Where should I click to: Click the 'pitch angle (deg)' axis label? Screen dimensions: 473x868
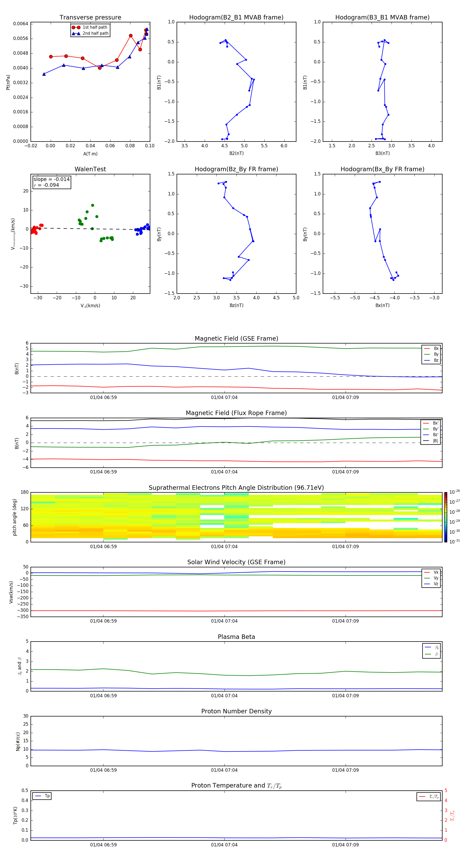coord(14,517)
